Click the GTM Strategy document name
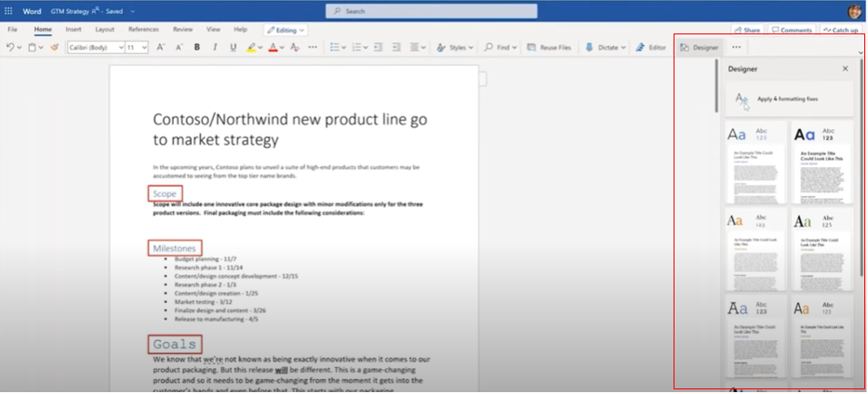 tap(70, 11)
